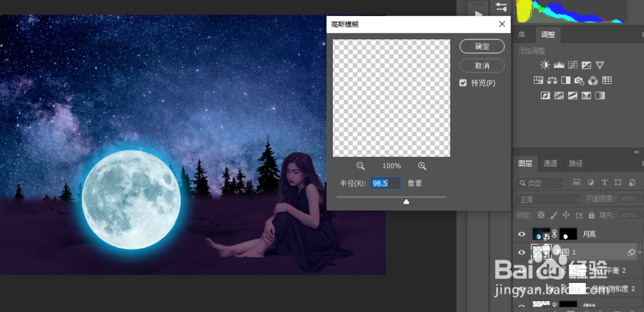Lock image pixels brush icon
The image size is (644, 312).
553,215
